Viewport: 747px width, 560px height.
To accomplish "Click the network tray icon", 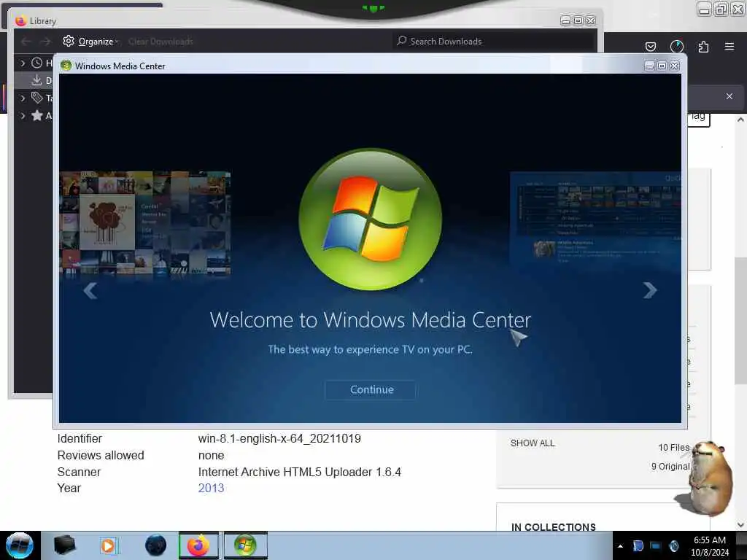I will point(656,546).
